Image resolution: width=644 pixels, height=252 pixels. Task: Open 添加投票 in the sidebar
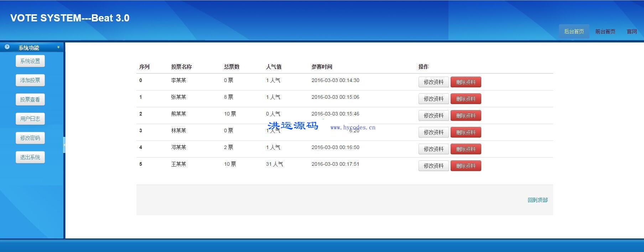[x=30, y=80]
